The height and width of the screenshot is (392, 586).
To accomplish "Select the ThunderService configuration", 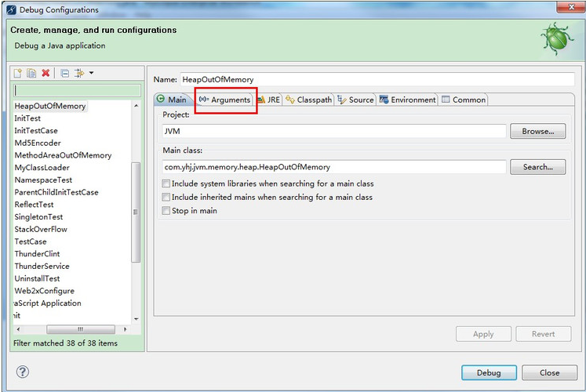I will point(42,267).
